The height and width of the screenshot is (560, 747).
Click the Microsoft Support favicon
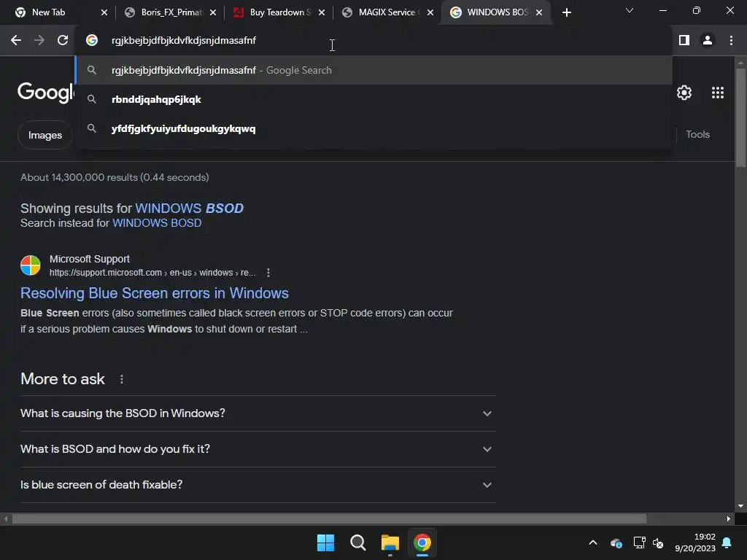[x=31, y=265]
